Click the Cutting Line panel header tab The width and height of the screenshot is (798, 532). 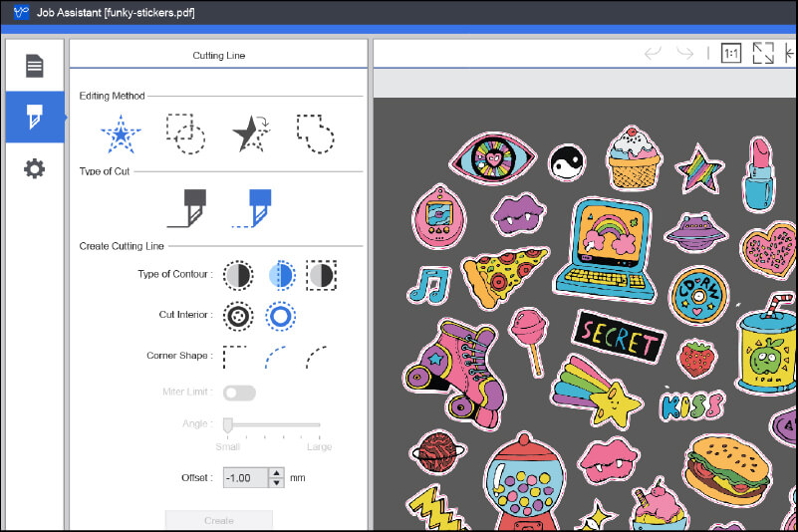coord(218,56)
